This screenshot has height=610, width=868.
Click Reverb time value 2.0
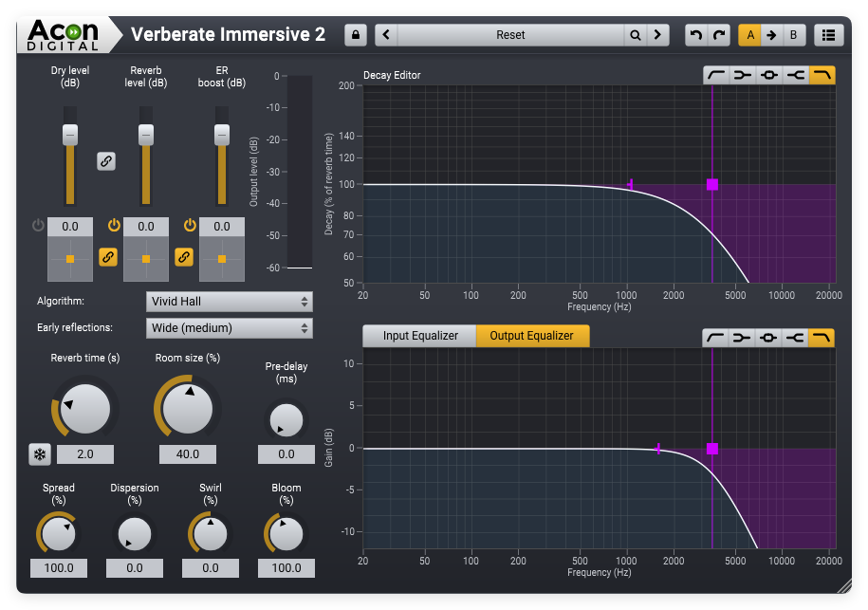85,454
